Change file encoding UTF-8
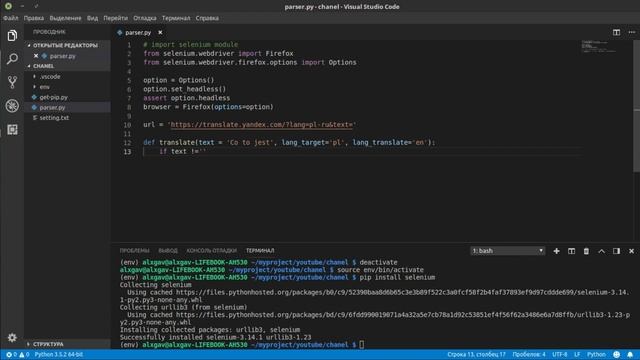 pos(560,354)
